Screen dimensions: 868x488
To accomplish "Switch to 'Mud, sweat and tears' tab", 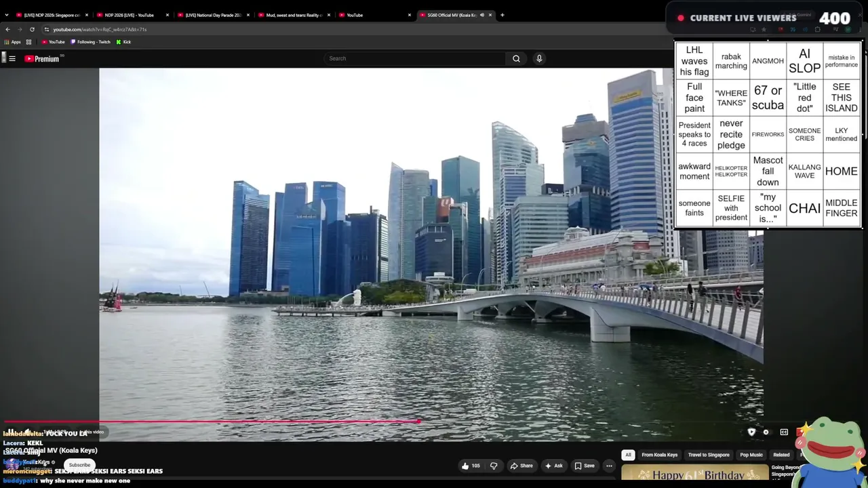I will (294, 15).
